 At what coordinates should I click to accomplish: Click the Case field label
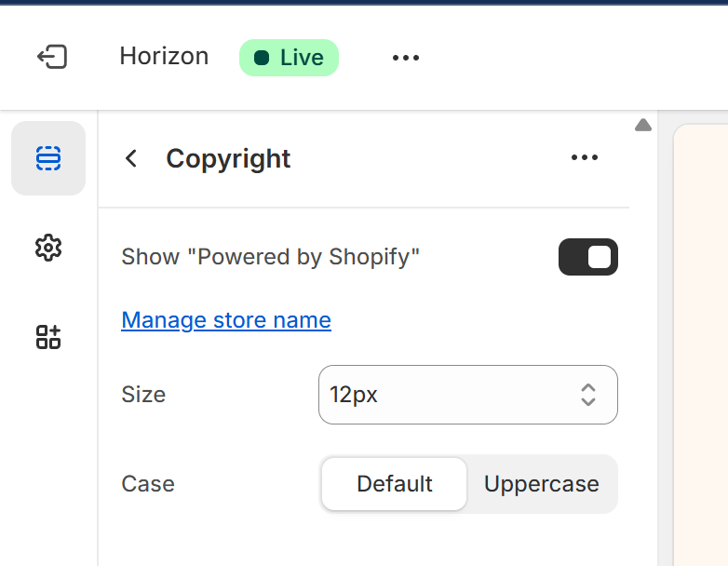pyautogui.click(x=148, y=484)
